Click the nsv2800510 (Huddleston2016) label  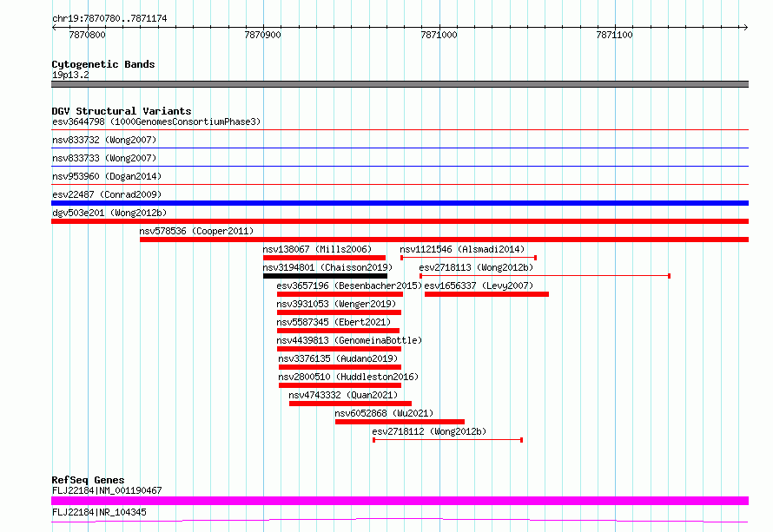[348, 377]
